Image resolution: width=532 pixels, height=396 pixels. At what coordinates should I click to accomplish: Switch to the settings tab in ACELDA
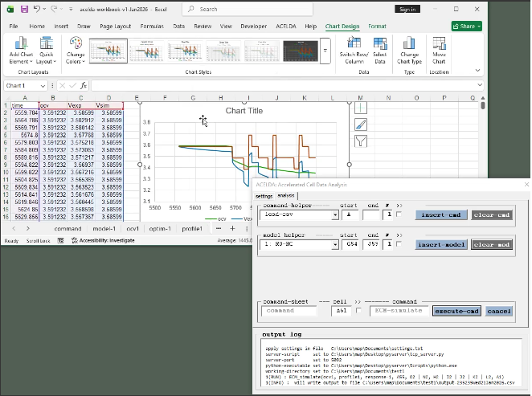click(264, 195)
